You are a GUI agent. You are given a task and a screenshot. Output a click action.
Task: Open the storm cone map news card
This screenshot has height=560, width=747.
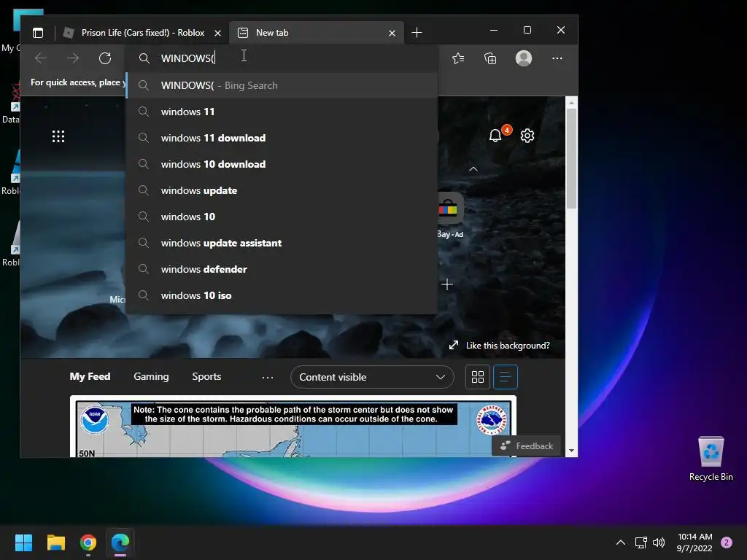293,427
